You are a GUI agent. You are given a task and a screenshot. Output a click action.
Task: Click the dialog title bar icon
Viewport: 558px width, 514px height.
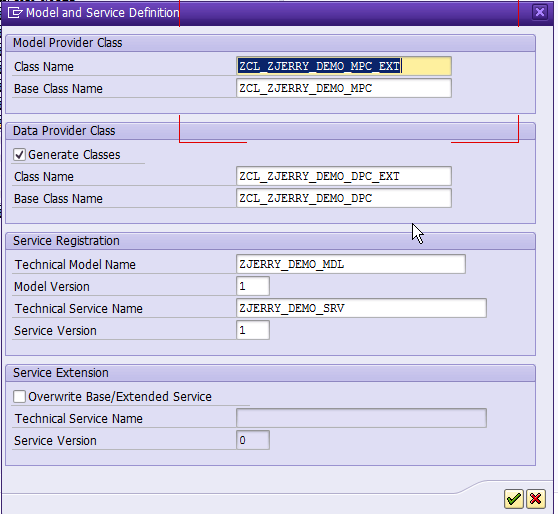15,13
